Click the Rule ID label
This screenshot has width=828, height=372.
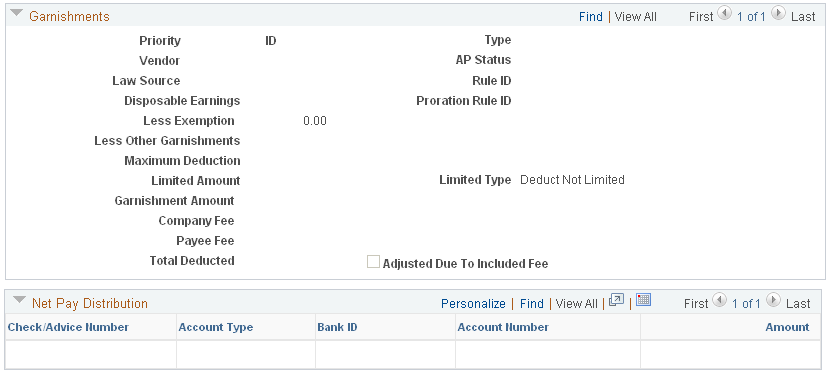click(492, 81)
